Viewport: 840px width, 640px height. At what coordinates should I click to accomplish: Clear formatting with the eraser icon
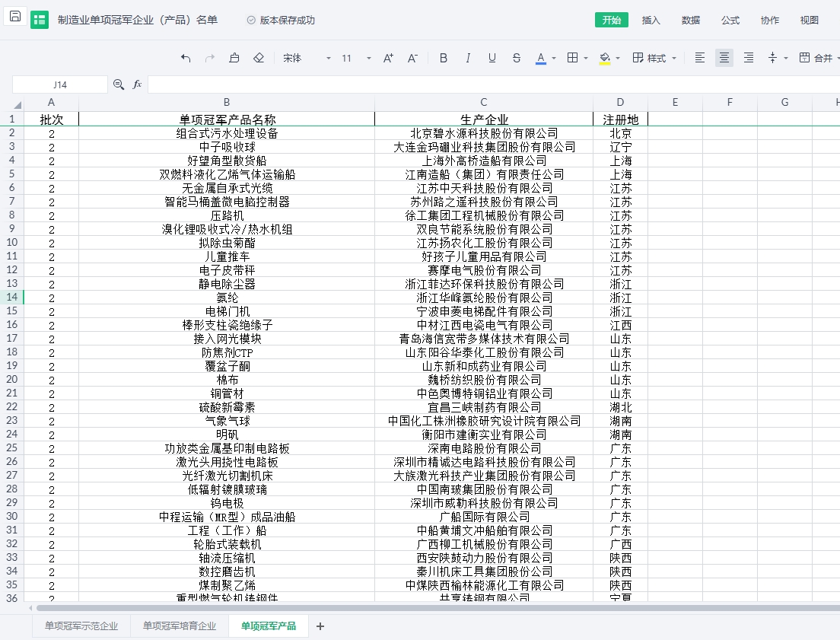259,58
